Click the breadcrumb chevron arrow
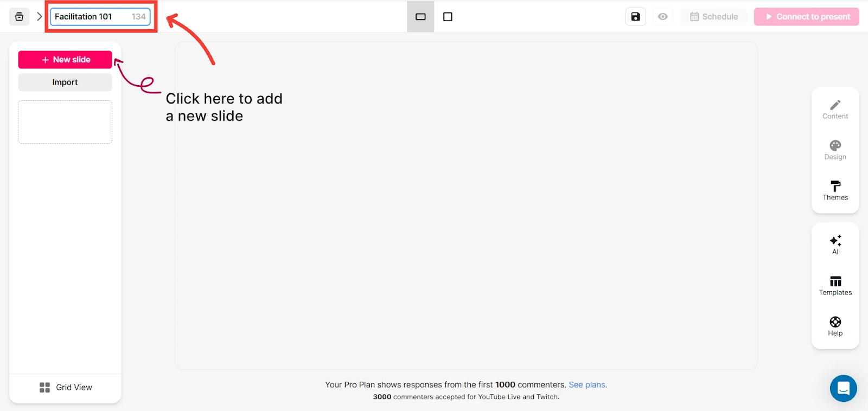This screenshot has width=868, height=411. tap(39, 17)
